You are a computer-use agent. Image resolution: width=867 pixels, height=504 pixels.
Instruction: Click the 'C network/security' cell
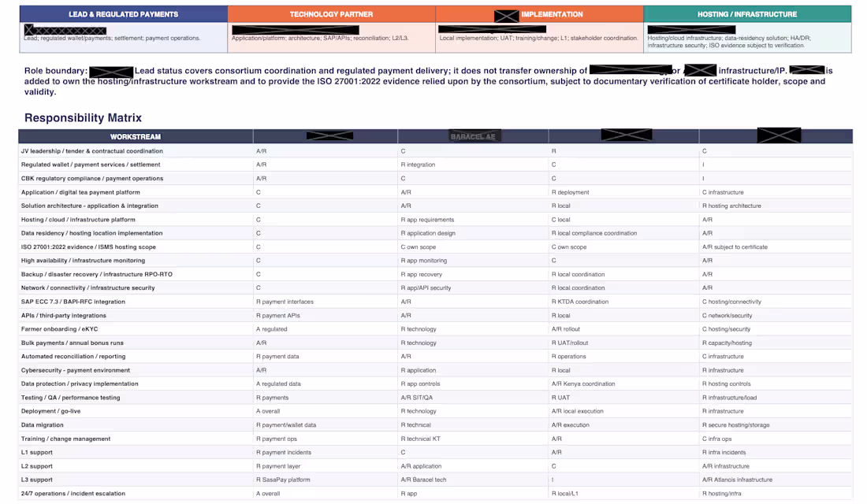tap(727, 316)
